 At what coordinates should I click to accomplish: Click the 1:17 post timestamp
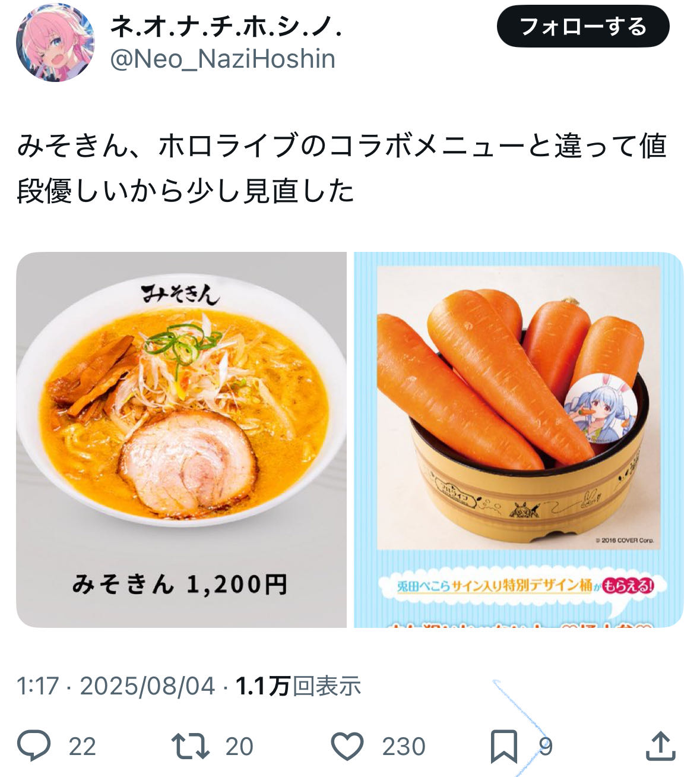[x=38, y=686]
